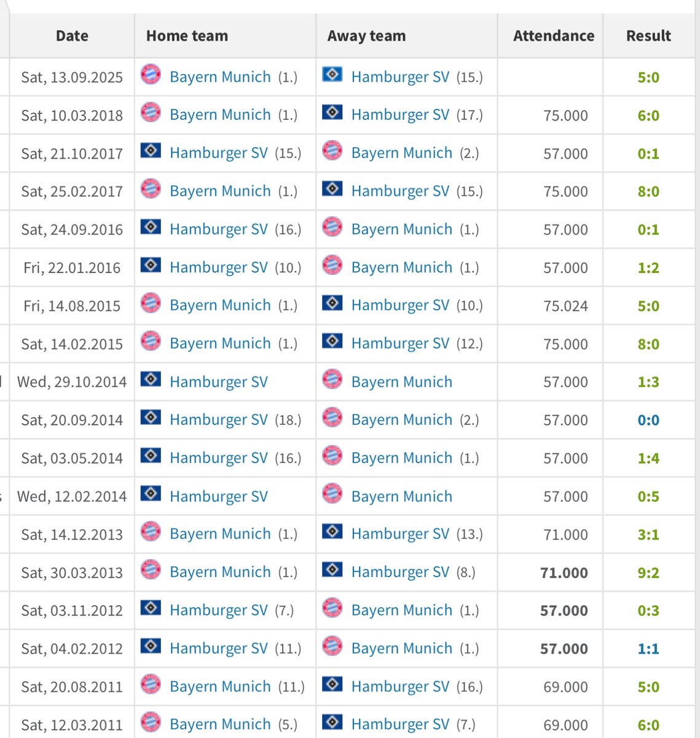Click Hamburger SV home crest on 12.02.2014
Viewport: 700px width, 738px height.
point(151,494)
